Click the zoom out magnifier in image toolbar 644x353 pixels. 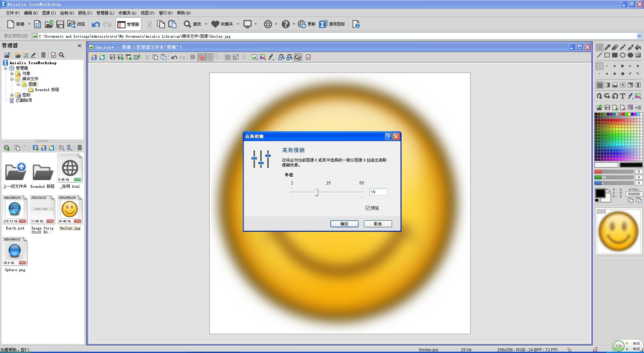pos(289,57)
